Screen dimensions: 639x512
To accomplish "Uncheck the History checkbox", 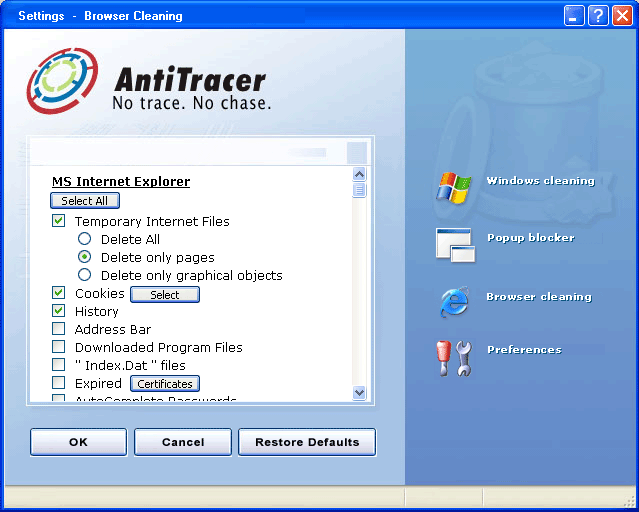I will click(59, 311).
